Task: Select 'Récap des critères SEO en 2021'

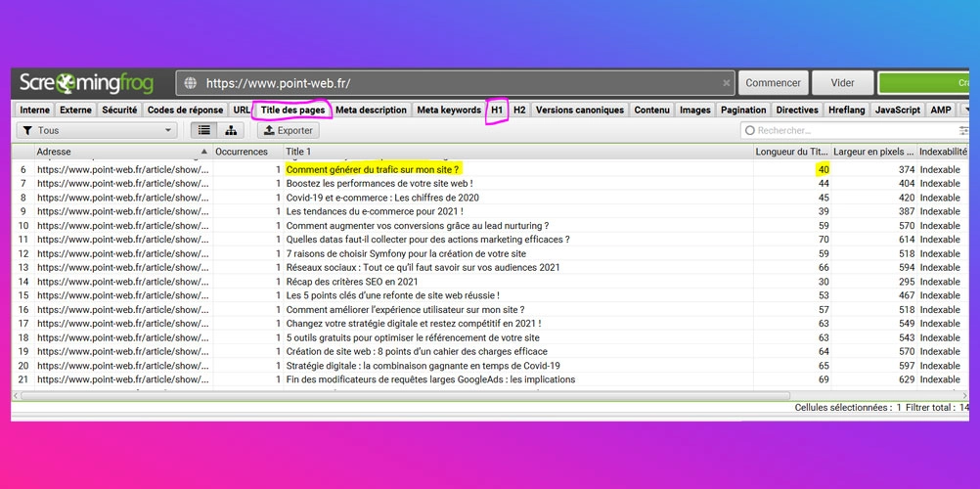Action: click(352, 282)
